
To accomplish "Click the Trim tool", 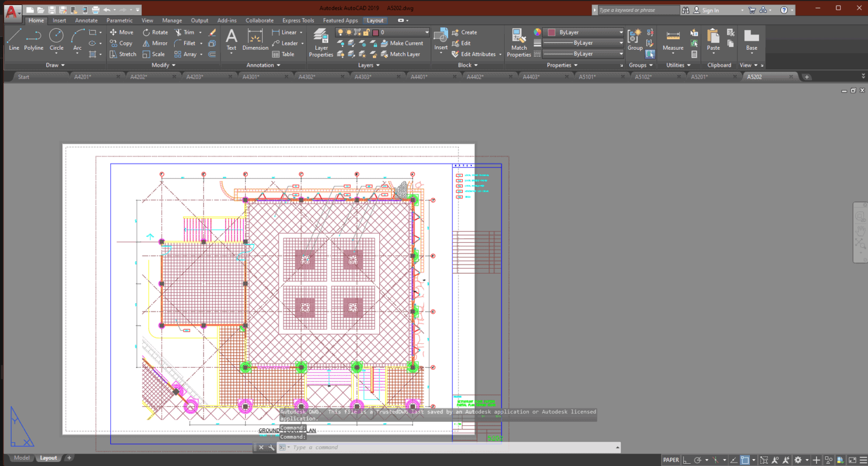I will coord(186,32).
